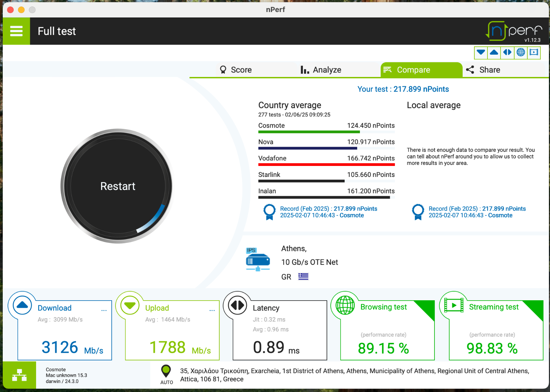
Task: Click the Browsing test 89.15 % value
Action: pyautogui.click(x=383, y=348)
